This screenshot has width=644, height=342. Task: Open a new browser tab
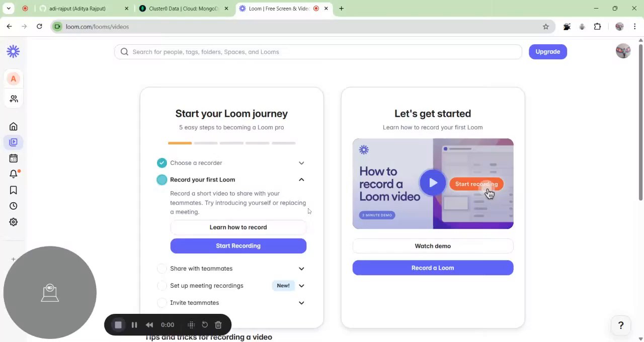pos(341,9)
